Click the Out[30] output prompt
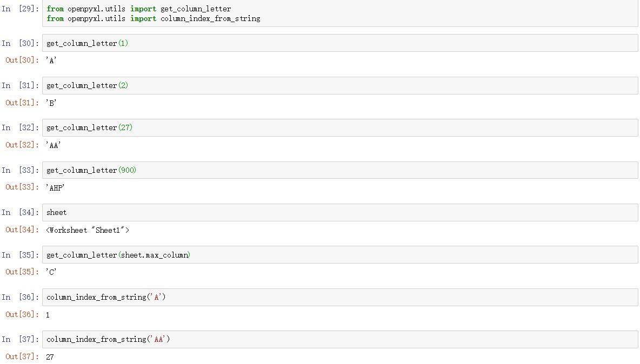 22,60
